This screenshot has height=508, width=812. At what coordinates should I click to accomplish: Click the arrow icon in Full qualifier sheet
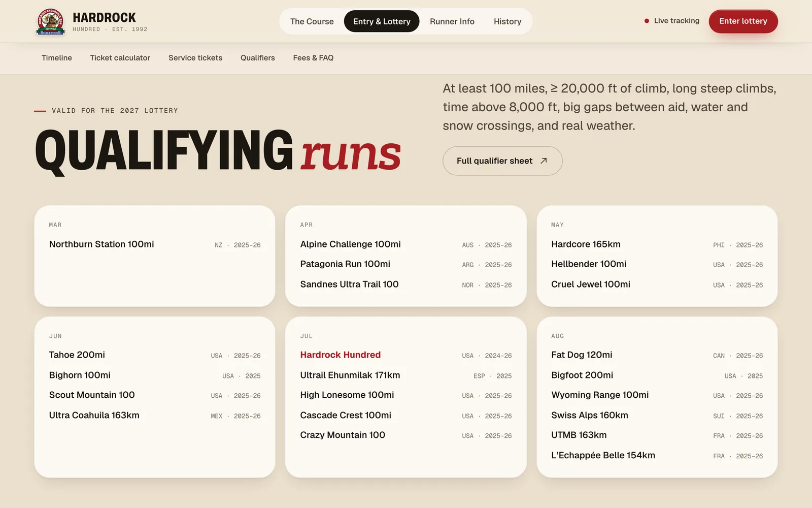(544, 161)
